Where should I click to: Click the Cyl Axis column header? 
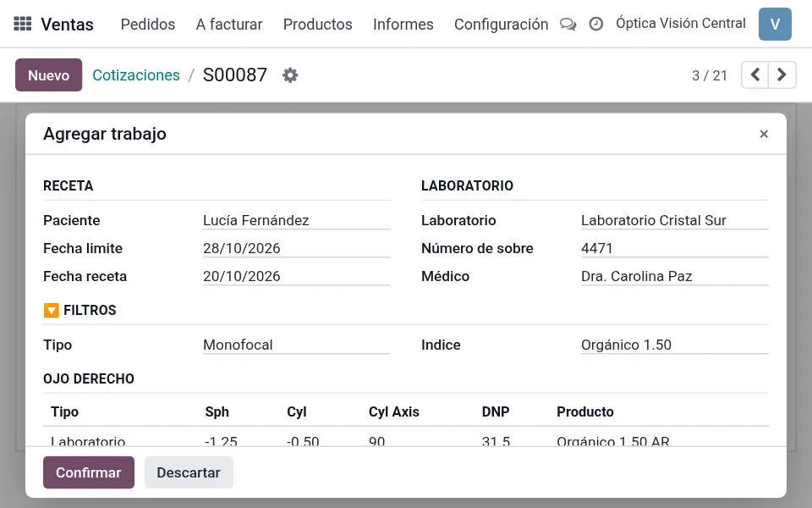(x=394, y=411)
